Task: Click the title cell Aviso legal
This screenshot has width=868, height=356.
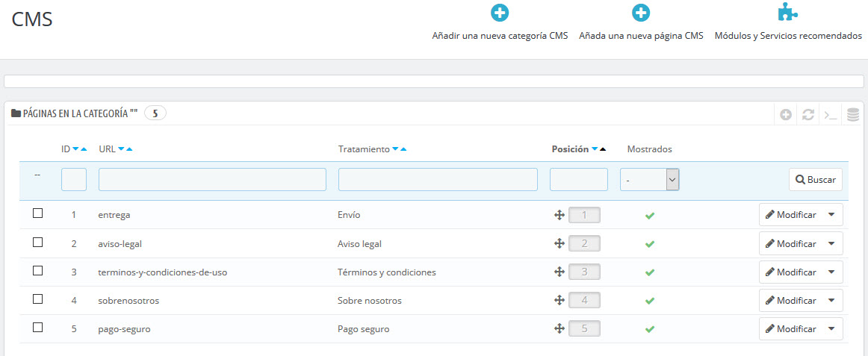Action: pos(359,244)
